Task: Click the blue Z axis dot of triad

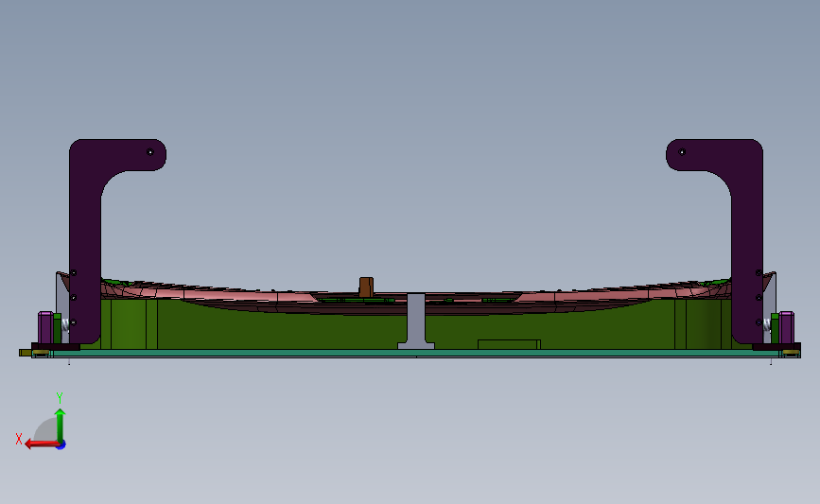Action: [x=61, y=445]
